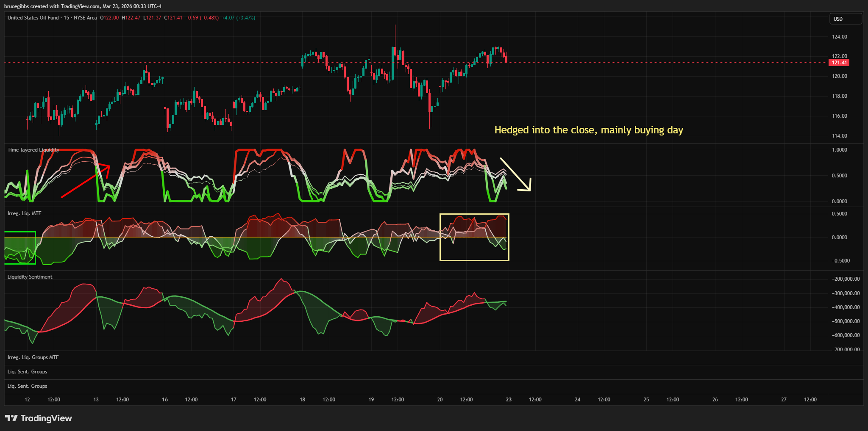The height and width of the screenshot is (431, 868).
Task: Select the 'Hedged into the close' text note
Action: point(588,130)
